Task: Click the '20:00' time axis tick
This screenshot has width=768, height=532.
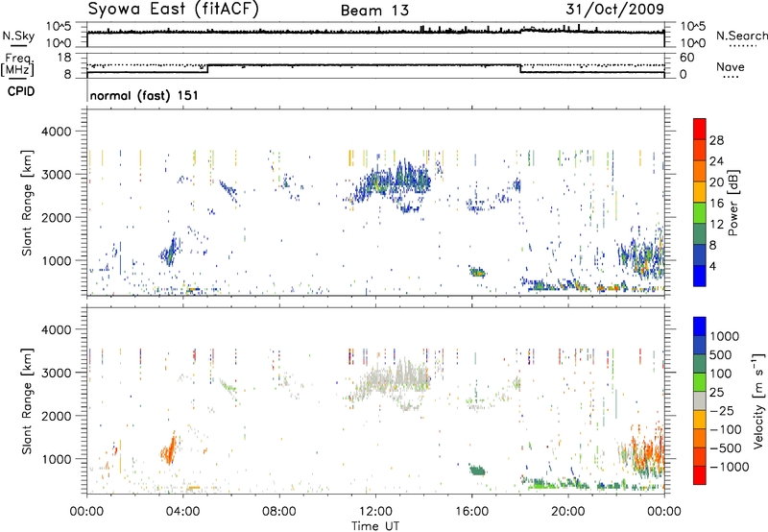Action: pos(568,512)
